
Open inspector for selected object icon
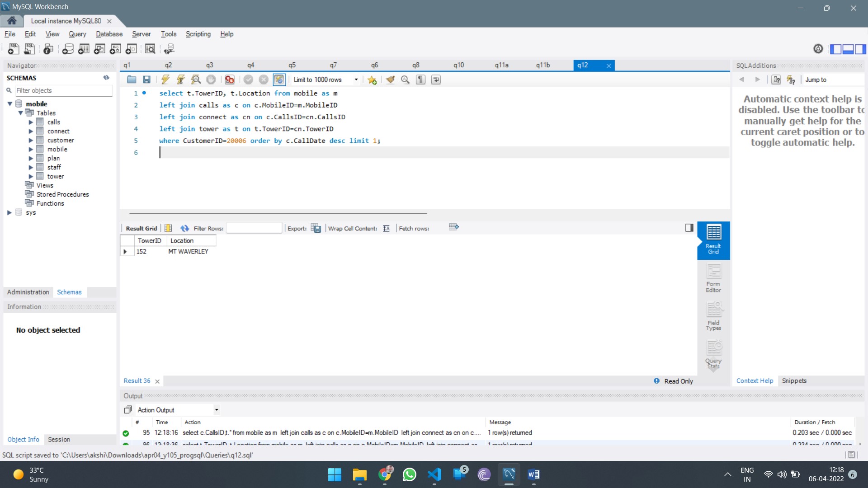tap(48, 49)
